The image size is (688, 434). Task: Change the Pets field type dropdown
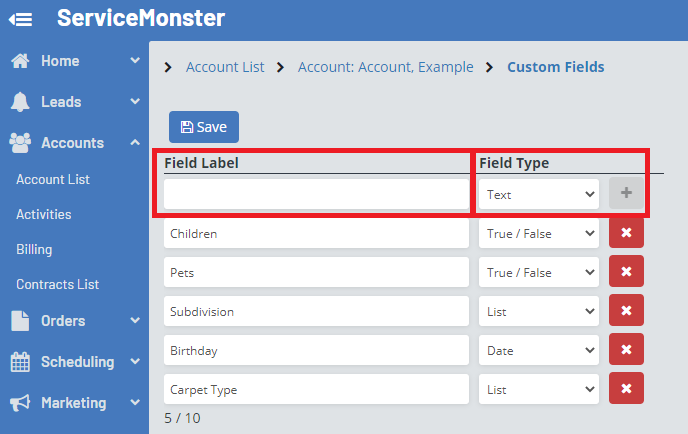538,272
